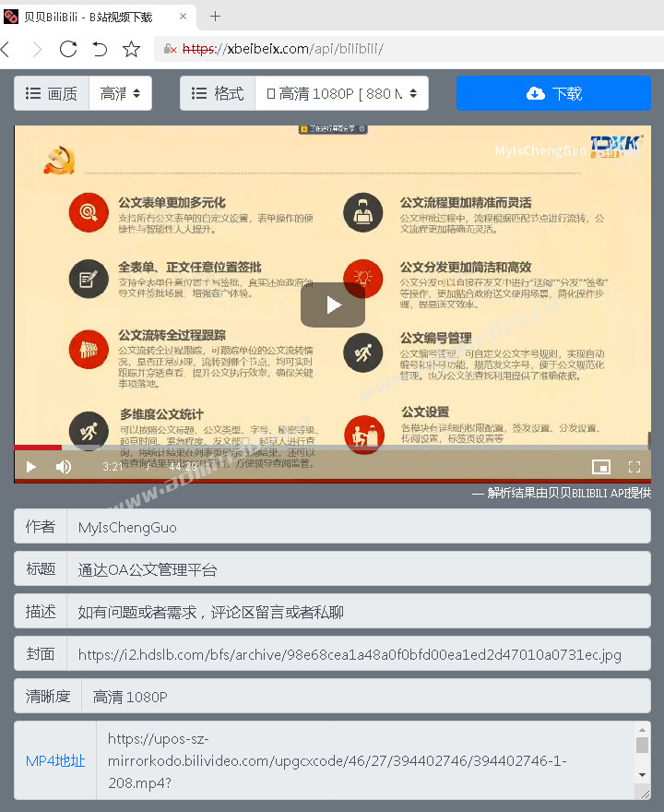This screenshot has width=664, height=812.
Task: Click the 清晰度 label
Action: pos(48,697)
